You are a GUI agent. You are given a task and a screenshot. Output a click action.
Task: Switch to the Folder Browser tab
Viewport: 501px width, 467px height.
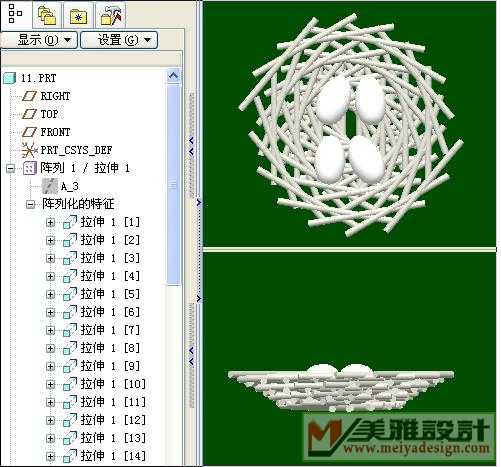47,15
